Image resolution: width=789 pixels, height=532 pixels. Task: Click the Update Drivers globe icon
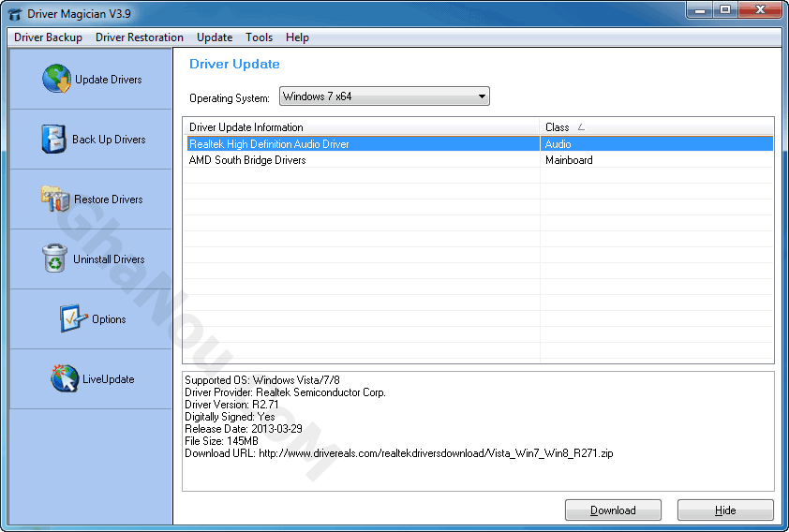(56, 79)
